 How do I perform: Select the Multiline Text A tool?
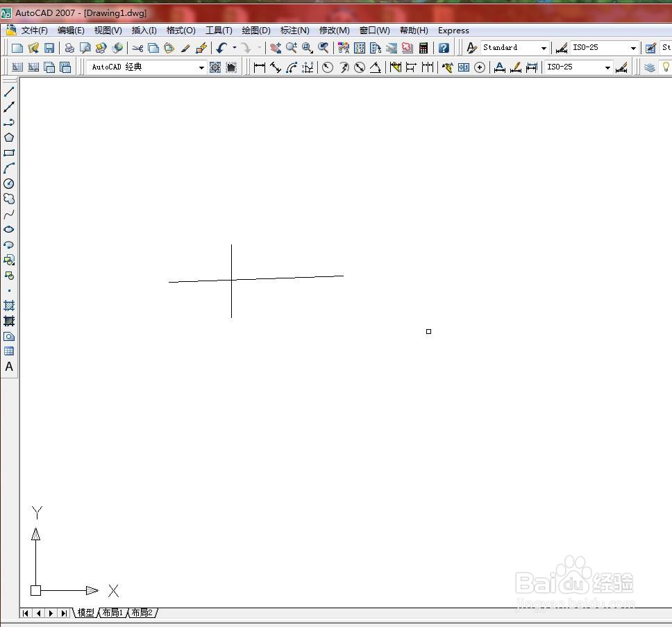9,367
